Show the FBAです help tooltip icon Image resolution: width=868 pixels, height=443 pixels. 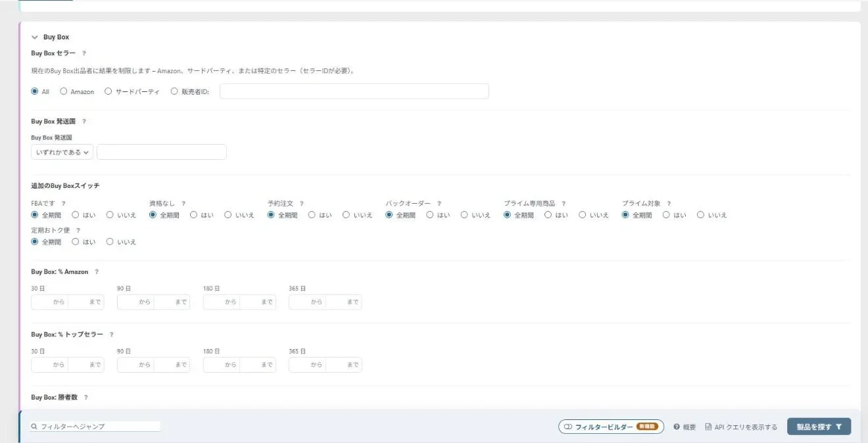pos(64,204)
